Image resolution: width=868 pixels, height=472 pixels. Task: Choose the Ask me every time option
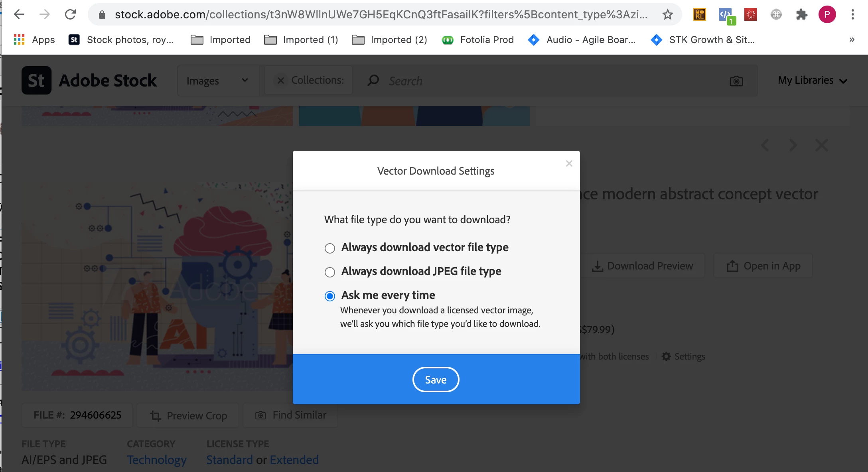tap(330, 296)
